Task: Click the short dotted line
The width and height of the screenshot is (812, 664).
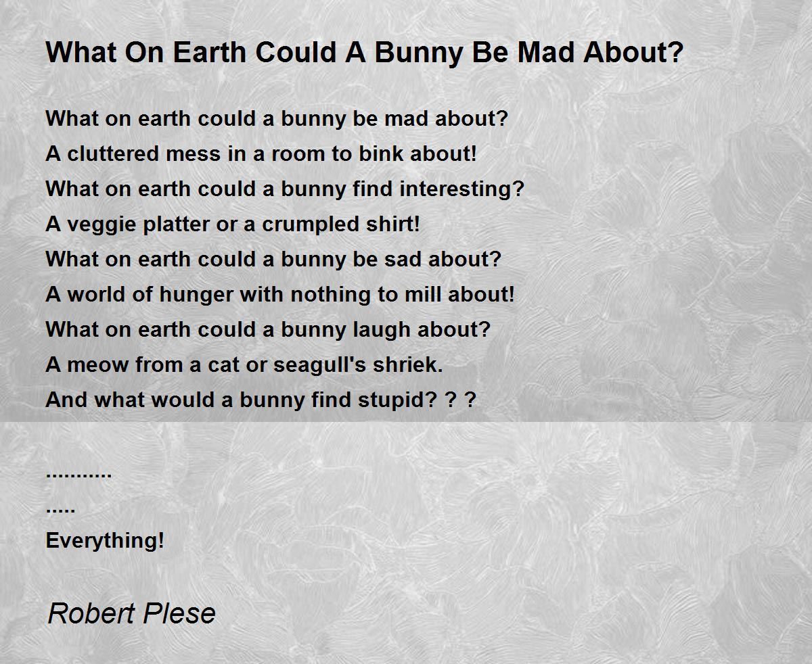Action: (x=60, y=510)
